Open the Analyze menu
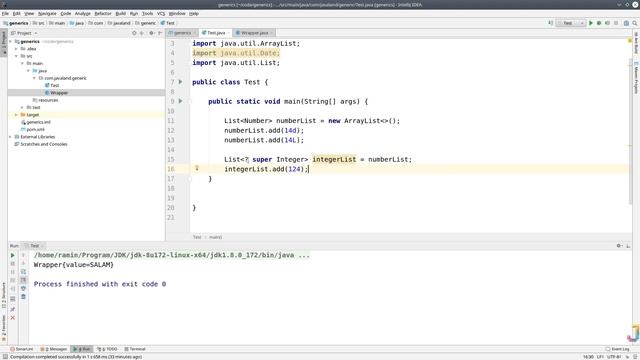The image size is (640, 360). coord(82,13)
